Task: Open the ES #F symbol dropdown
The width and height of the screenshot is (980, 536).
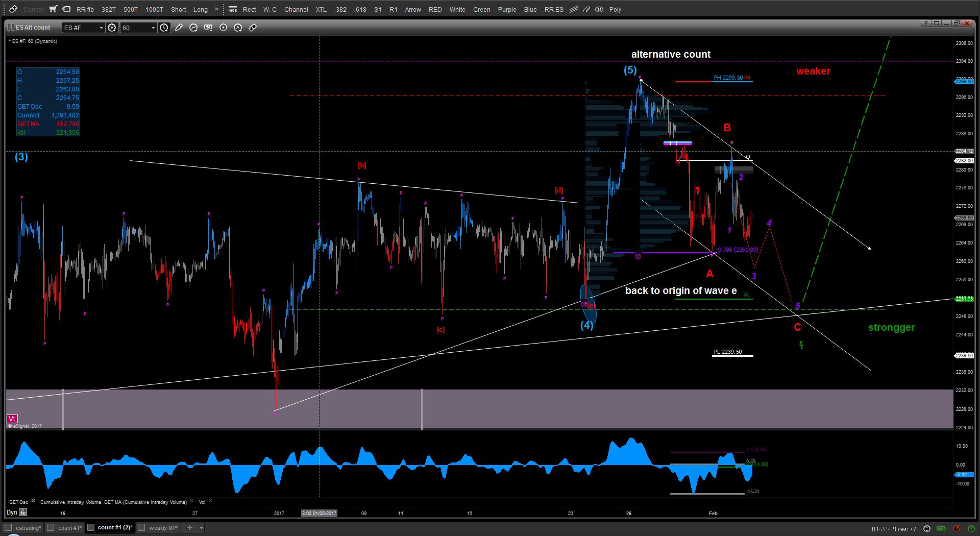Action: coord(101,28)
